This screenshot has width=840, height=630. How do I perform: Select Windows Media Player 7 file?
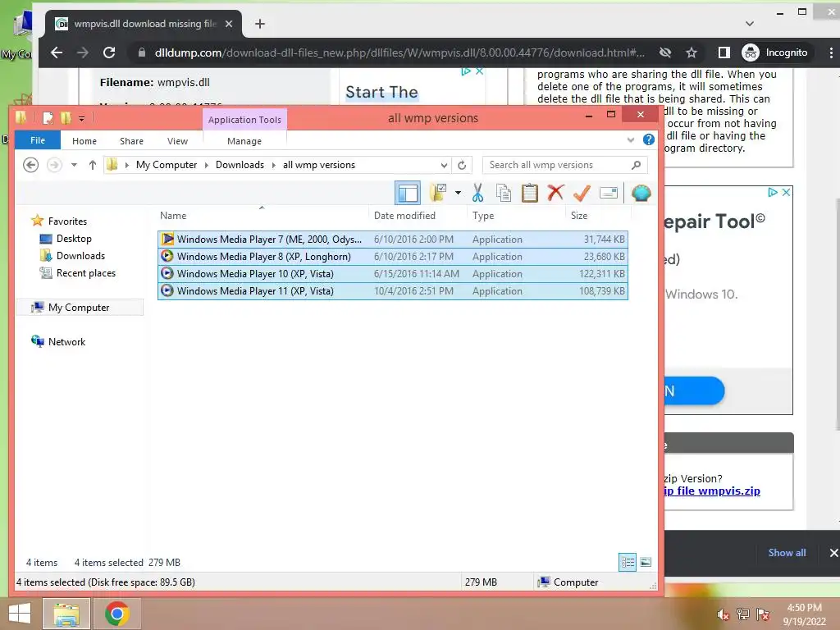coord(393,240)
